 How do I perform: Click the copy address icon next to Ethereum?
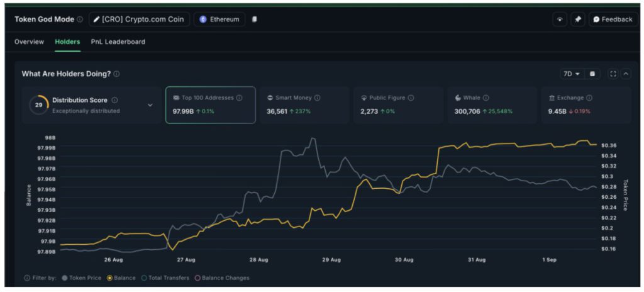pyautogui.click(x=255, y=20)
